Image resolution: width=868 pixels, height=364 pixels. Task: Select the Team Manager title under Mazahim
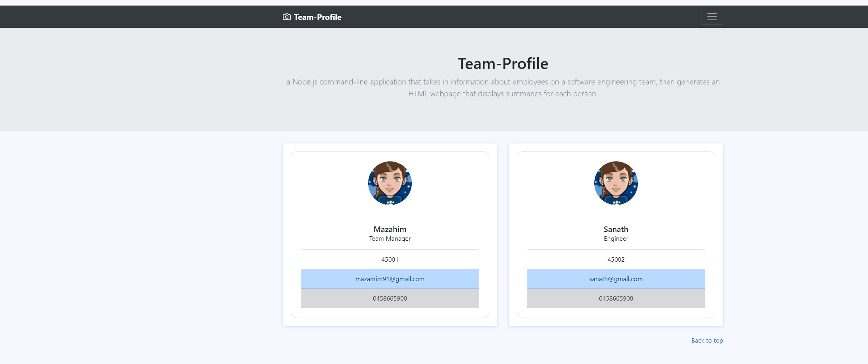(x=390, y=238)
